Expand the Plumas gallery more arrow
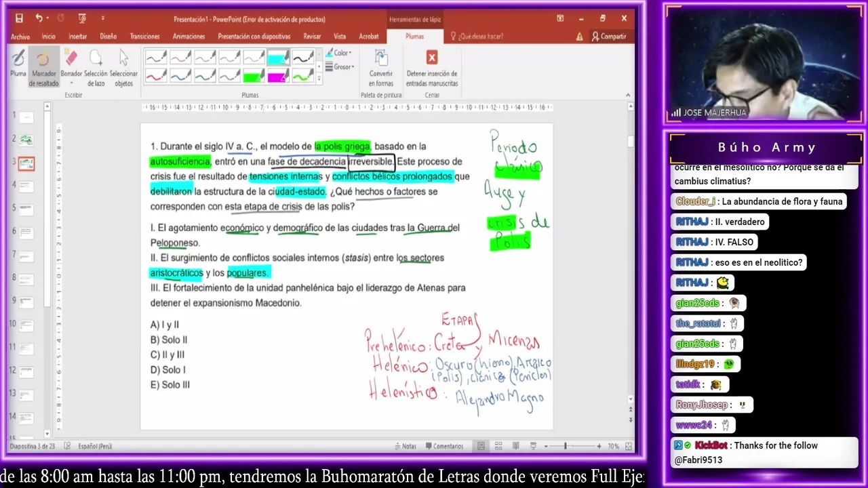Image resolution: width=868 pixels, height=488 pixels. [319, 79]
